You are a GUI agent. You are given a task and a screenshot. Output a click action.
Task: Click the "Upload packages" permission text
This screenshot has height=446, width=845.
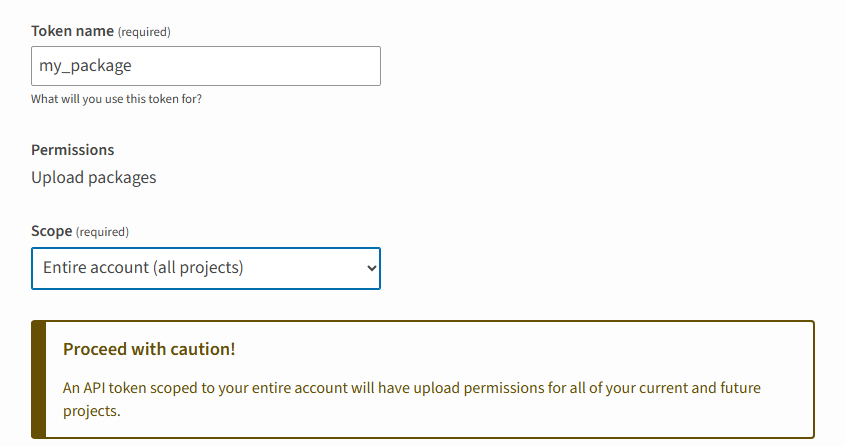point(93,178)
